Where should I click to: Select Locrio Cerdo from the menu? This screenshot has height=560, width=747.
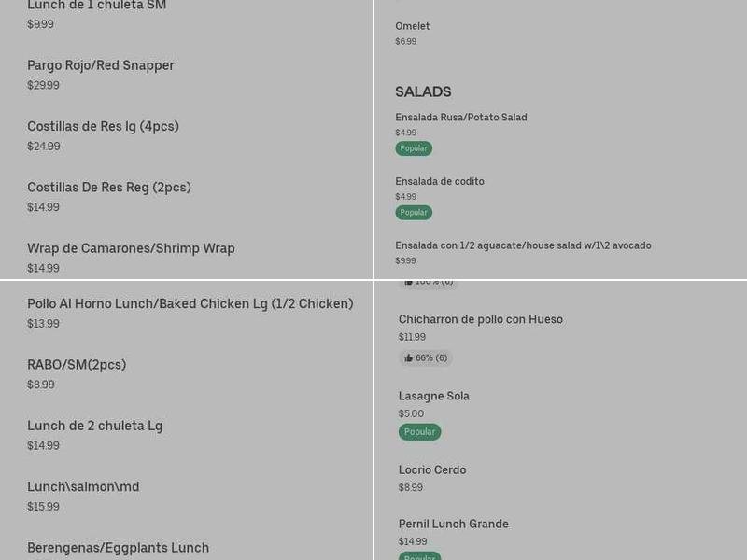pyautogui.click(x=432, y=469)
